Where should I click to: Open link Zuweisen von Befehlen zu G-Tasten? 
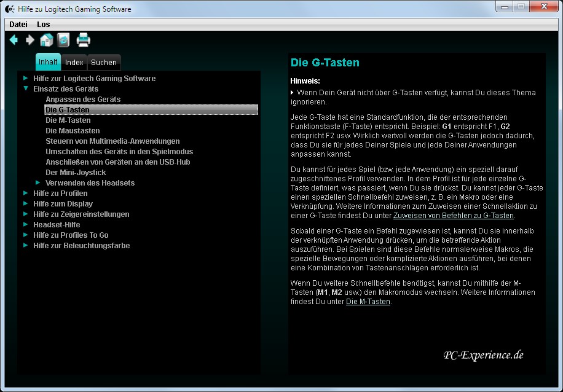coord(453,216)
